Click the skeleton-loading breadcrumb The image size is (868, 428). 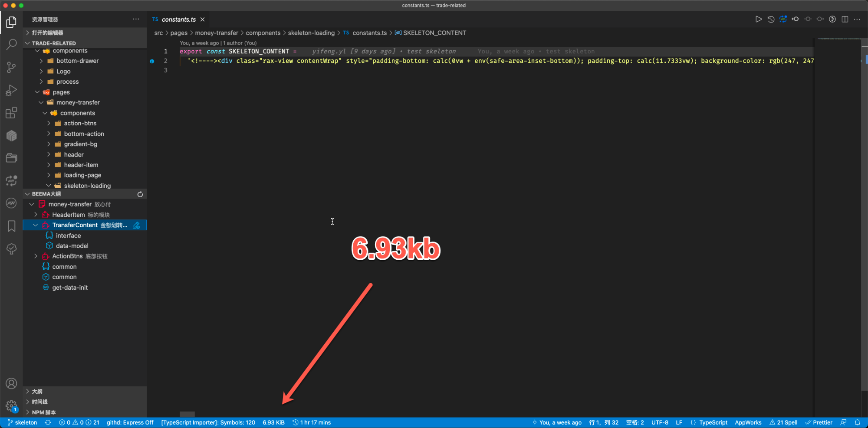coord(311,33)
